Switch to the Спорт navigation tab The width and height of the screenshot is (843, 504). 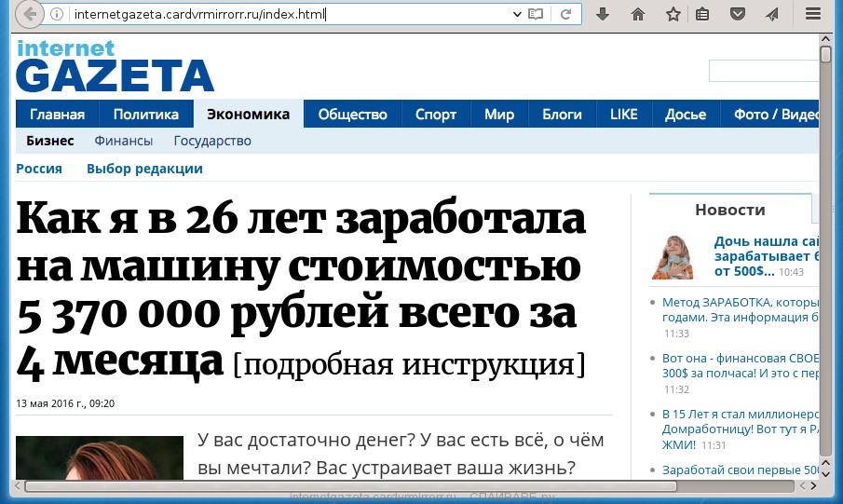435,115
